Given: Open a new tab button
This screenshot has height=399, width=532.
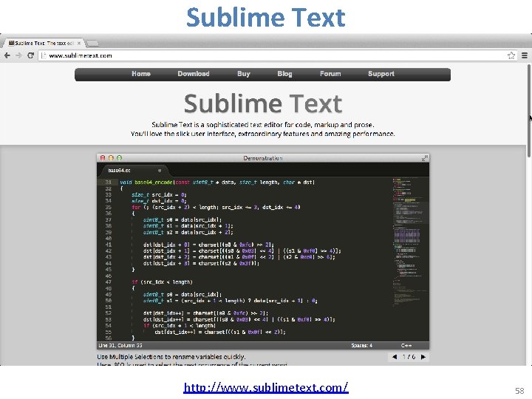Looking at the screenshot, I should pyautogui.click(x=92, y=43).
